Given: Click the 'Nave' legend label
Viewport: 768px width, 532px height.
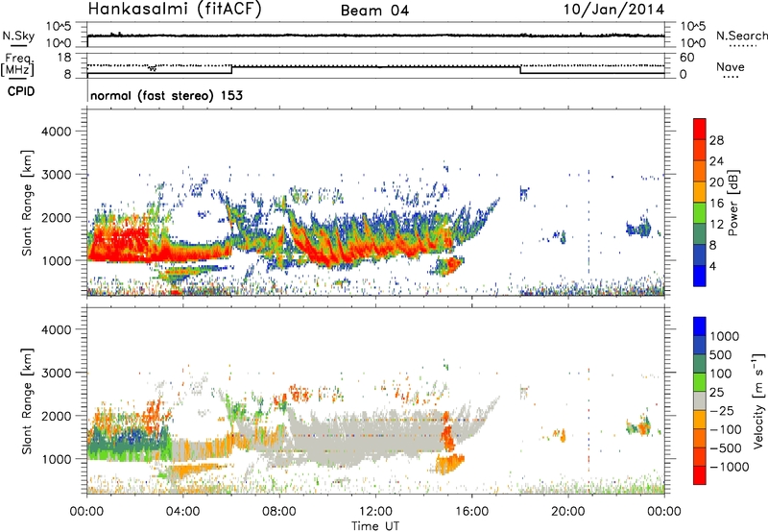Looking at the screenshot, I should (731, 66).
